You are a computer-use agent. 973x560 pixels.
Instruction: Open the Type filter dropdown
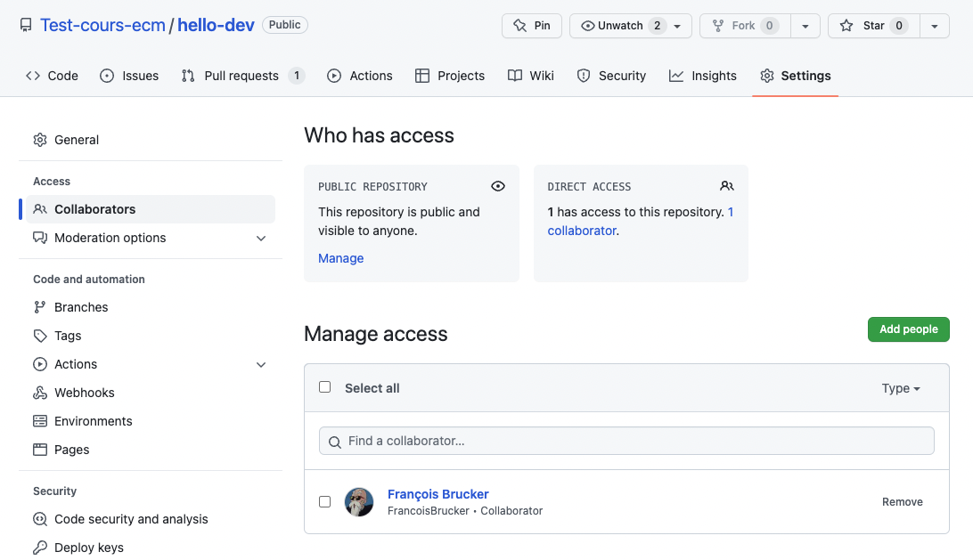[x=901, y=388]
